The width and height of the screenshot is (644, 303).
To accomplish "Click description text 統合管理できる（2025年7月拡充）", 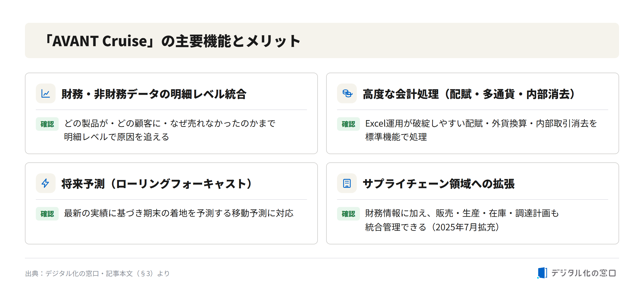I will pos(432,227).
